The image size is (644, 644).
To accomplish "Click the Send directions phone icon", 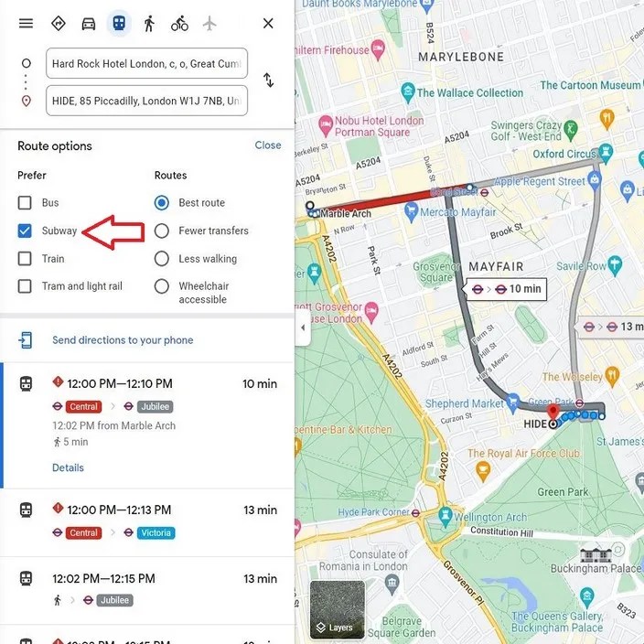I will click(x=26, y=340).
